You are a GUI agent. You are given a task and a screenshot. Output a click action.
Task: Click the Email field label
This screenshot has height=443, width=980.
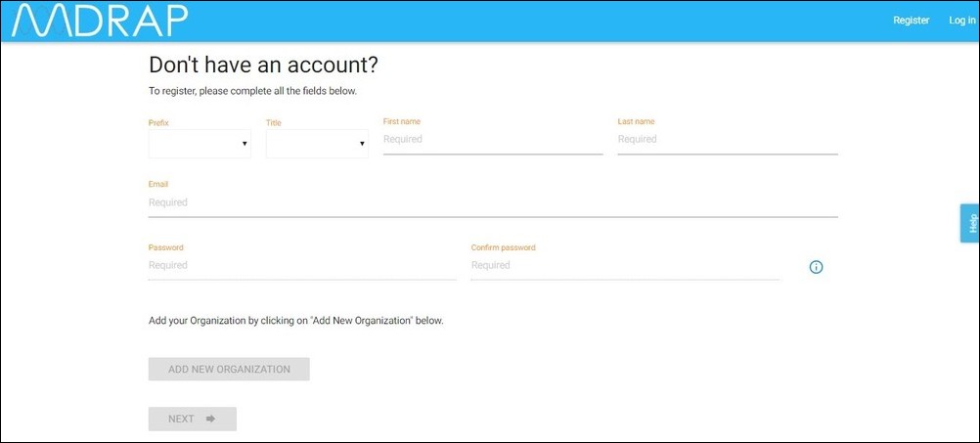158,184
